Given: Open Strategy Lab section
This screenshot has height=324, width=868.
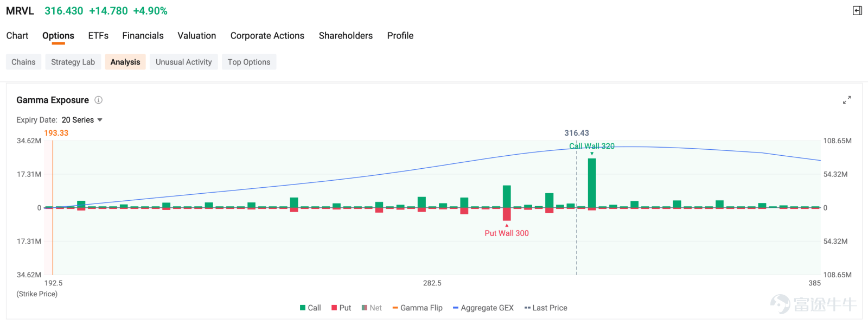Looking at the screenshot, I should click(73, 62).
